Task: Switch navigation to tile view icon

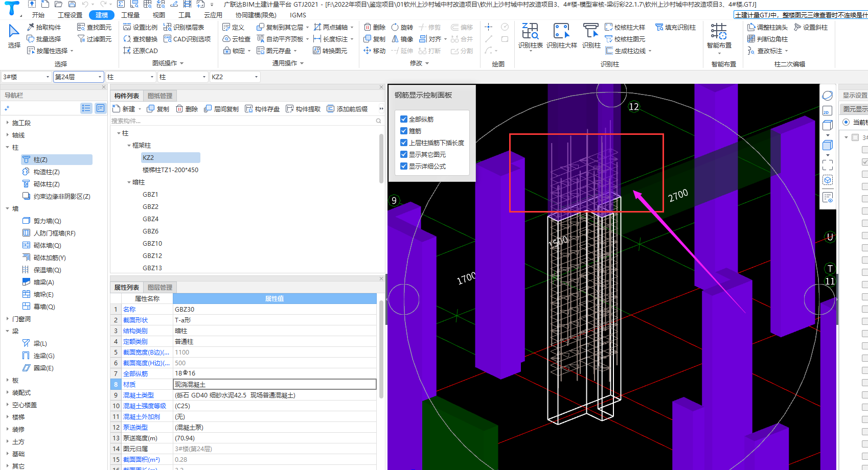Action: pyautogui.click(x=100, y=108)
